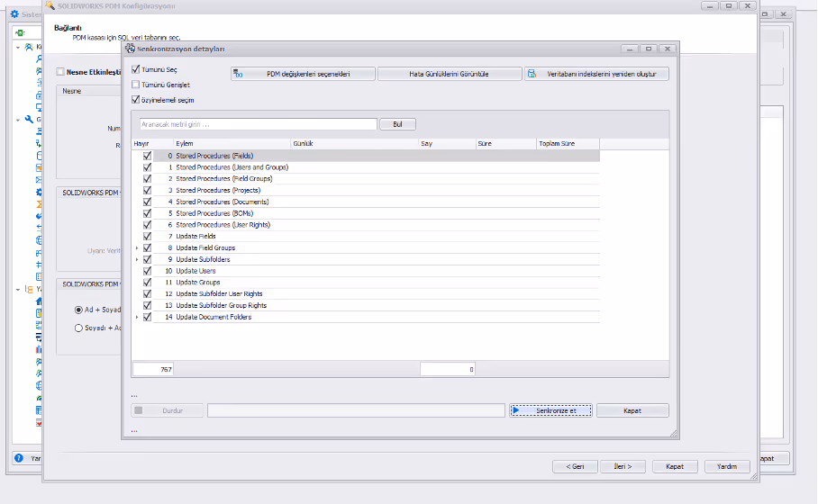Click the play icon on Senkronize et
Screen dimensions: 818x504
(x=516, y=410)
